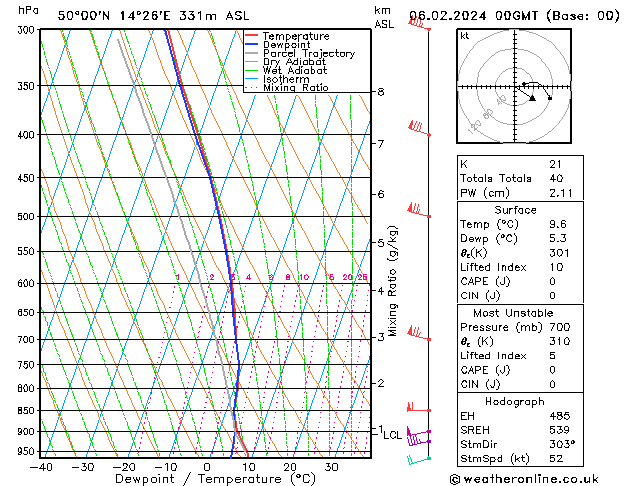This screenshot has height=486, width=629.
Task: Click the Most Unstable section heading
Action: [x=515, y=313]
